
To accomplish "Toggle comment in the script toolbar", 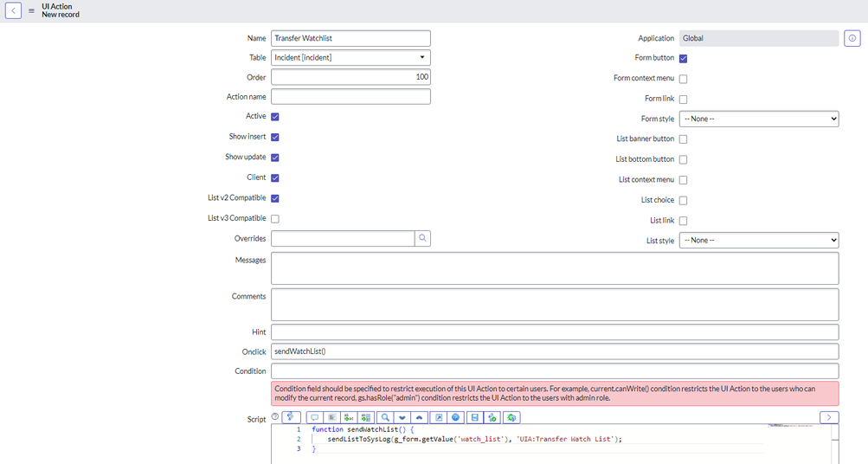I will 314,417.
